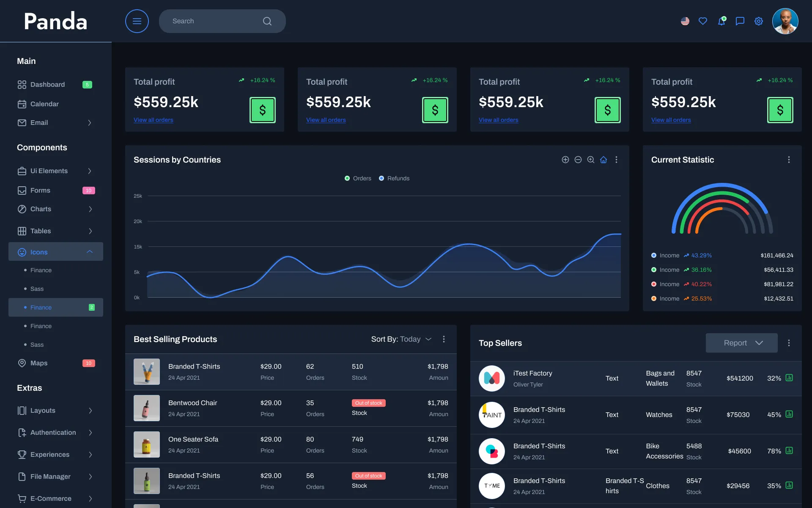The image size is (812, 508).
Task: Expand the Charts sidebar menu
Action: point(41,209)
